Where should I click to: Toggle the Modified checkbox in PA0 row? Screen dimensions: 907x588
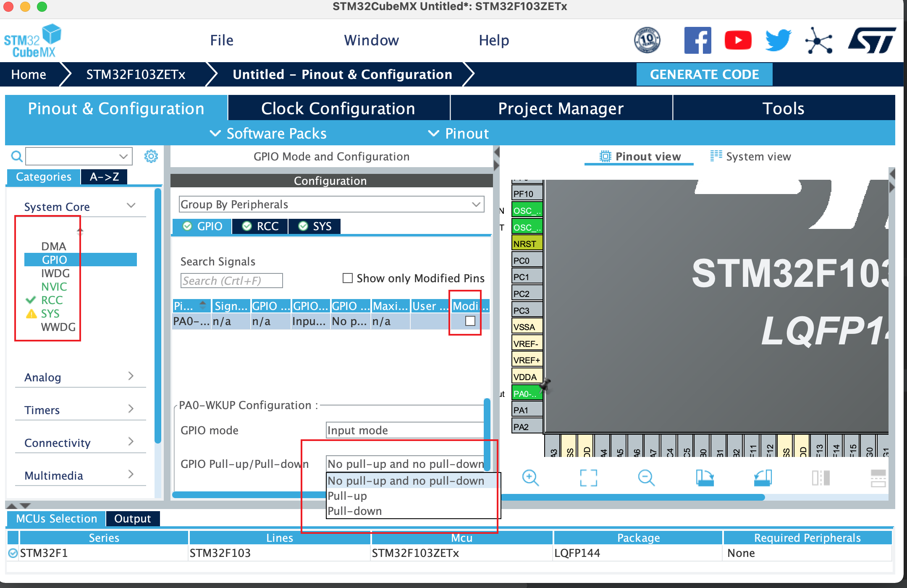(470, 321)
